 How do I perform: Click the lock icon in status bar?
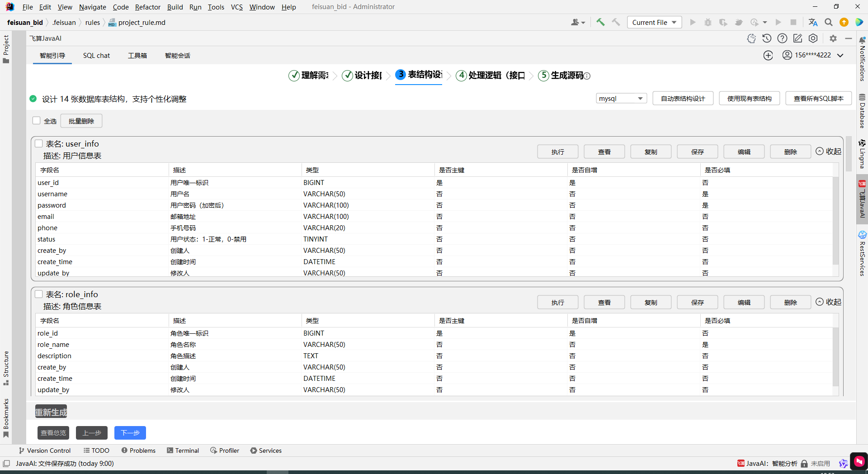(804, 464)
